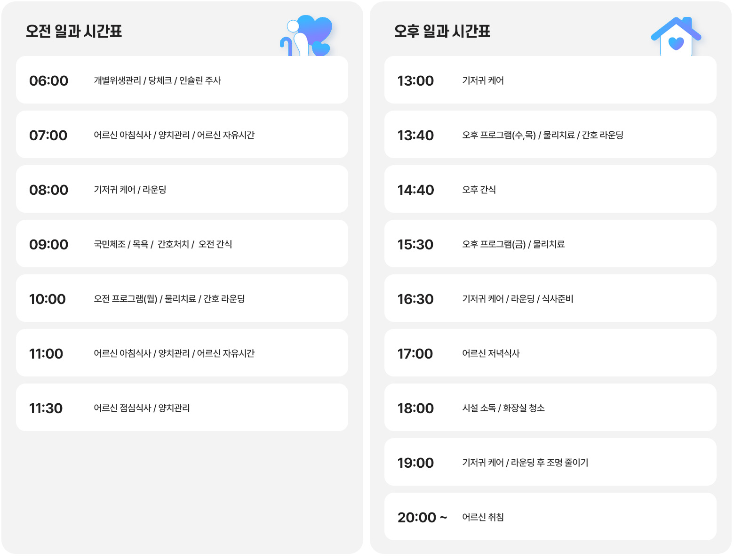The image size is (734, 560).
Task: Open the 15:30 오후 프로그램(금) entry
Action: coord(550,244)
